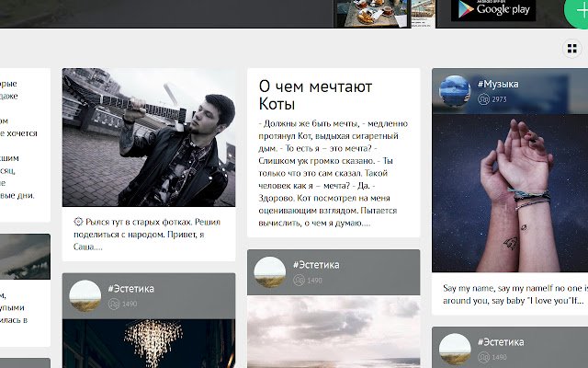Open the hands and starry sky photo
Screen dimensions: 588x368
(x=510, y=193)
